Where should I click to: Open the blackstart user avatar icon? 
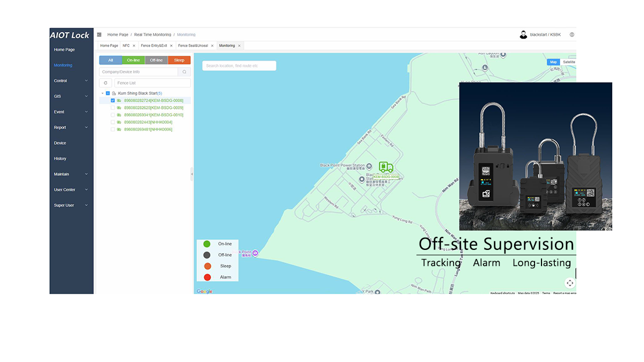pos(523,34)
